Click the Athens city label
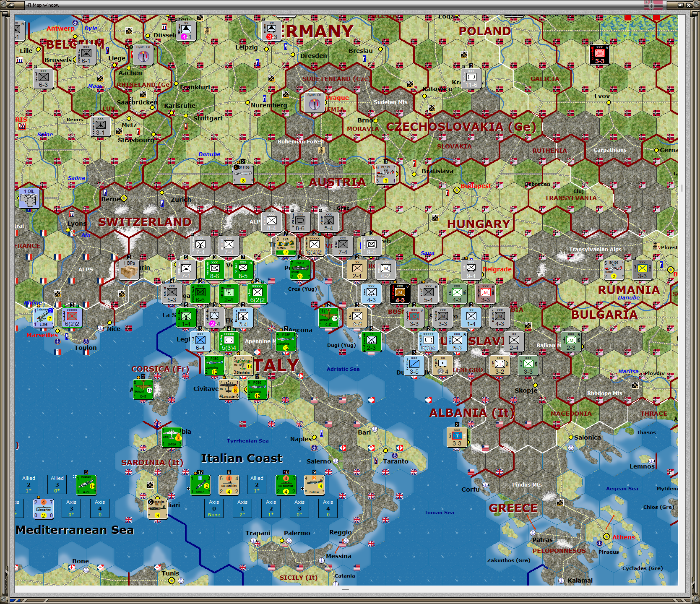This screenshot has width=700, height=604. [623, 537]
